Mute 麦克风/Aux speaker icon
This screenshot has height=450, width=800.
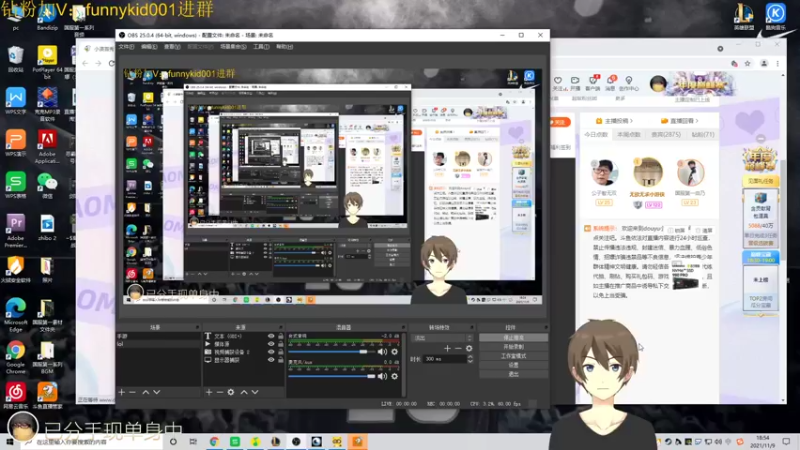pyautogui.click(x=382, y=376)
